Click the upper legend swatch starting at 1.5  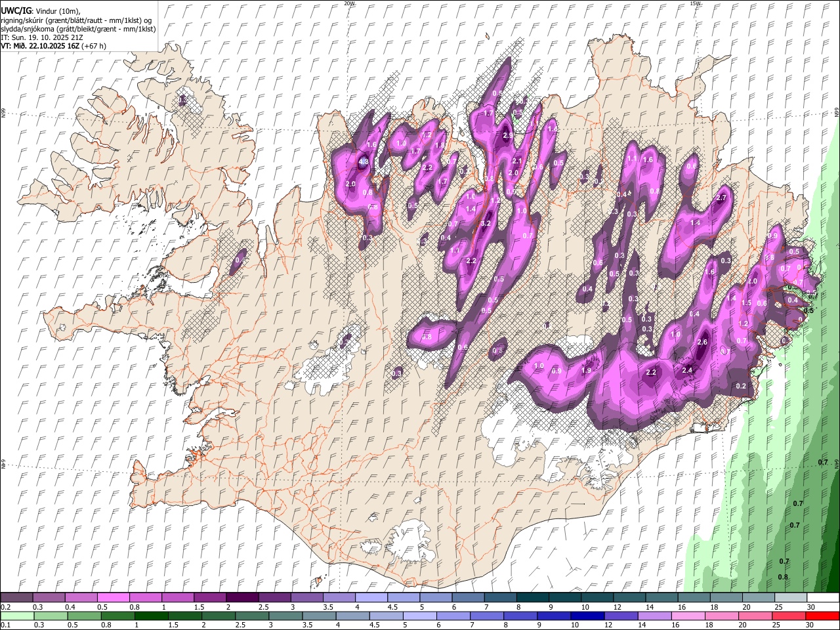coord(210,598)
